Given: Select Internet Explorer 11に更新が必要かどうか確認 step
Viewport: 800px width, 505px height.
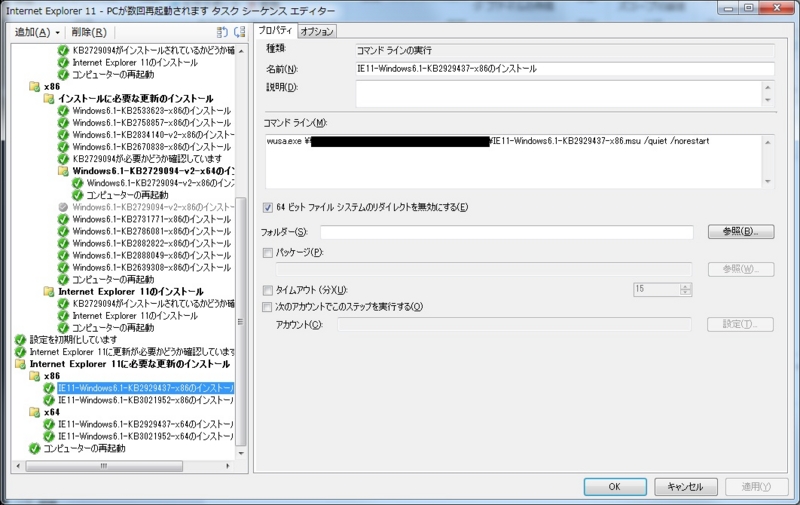Looking at the screenshot, I should [132, 352].
